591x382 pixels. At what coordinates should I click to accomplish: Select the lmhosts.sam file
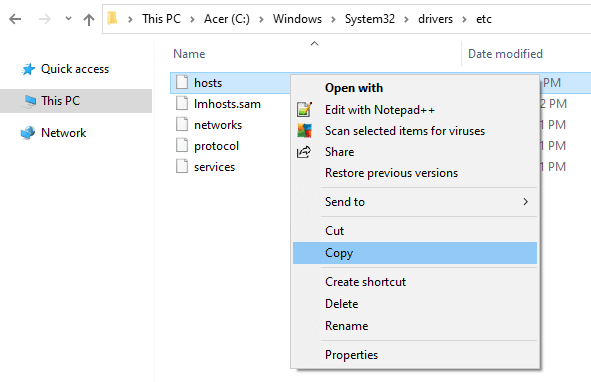[x=227, y=104]
